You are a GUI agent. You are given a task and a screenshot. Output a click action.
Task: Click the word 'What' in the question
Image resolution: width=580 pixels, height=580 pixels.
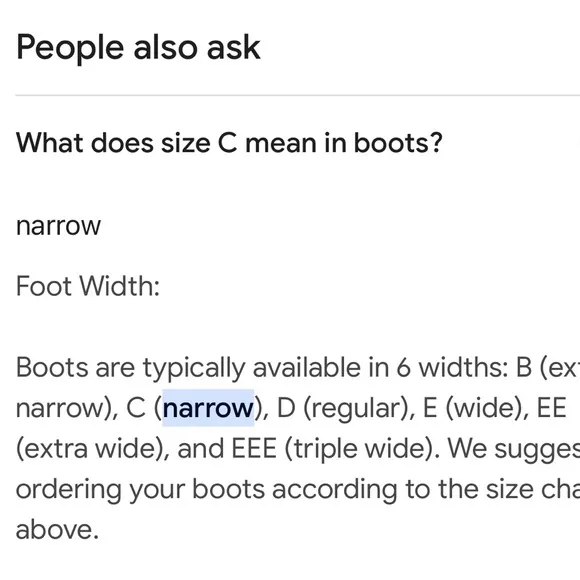click(50, 143)
